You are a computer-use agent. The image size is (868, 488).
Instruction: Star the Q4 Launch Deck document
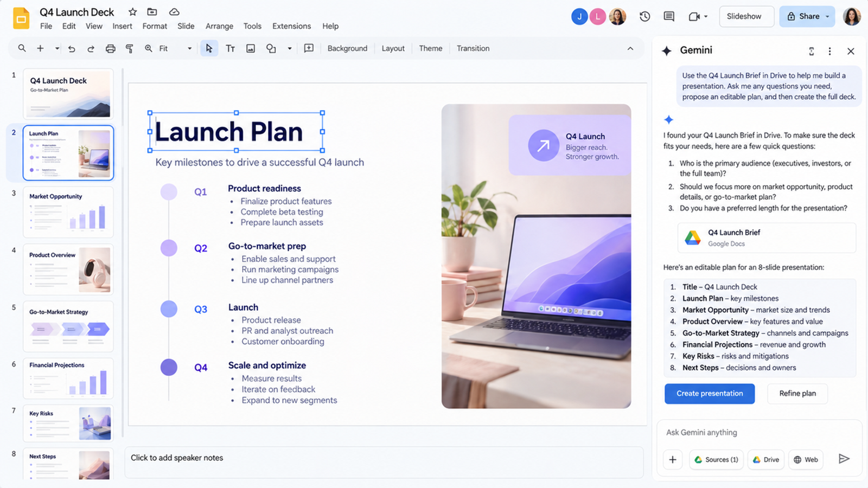[132, 12]
